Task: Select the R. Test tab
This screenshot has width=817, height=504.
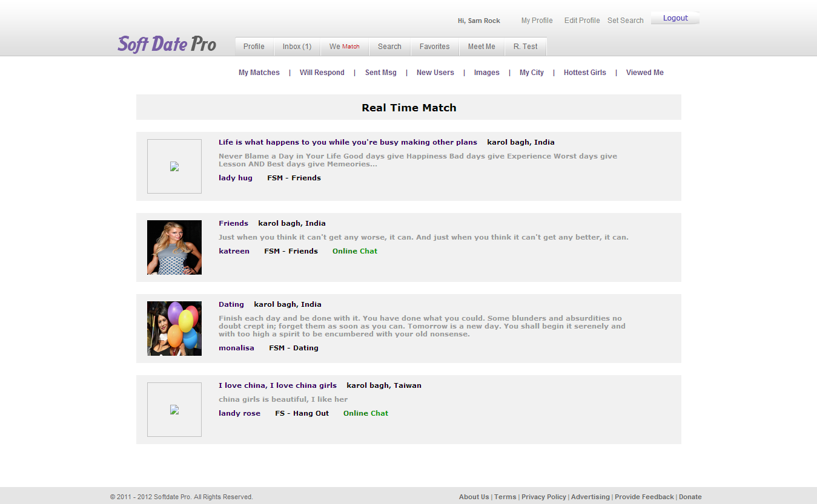Action: [x=526, y=47]
